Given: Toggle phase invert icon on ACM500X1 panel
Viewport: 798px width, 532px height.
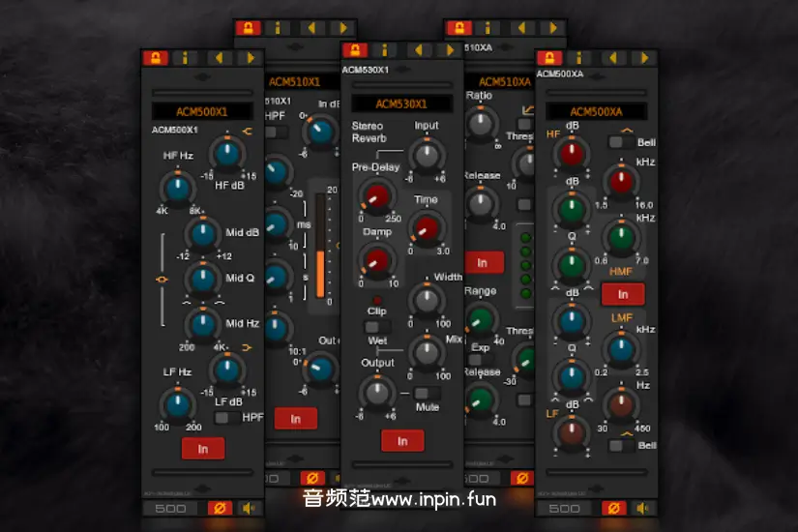Looking at the screenshot, I should tap(220, 508).
